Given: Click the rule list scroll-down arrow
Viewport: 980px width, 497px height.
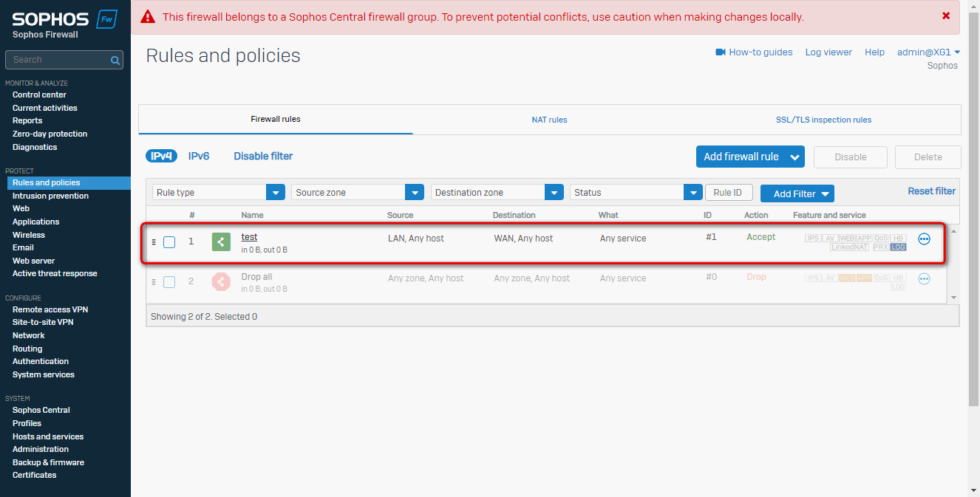Looking at the screenshot, I should [x=953, y=297].
